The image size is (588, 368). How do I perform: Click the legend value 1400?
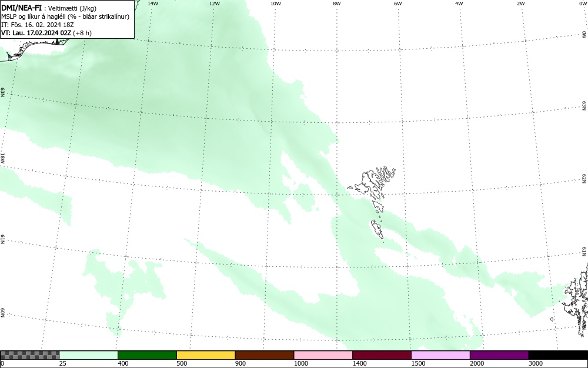[x=359, y=363]
